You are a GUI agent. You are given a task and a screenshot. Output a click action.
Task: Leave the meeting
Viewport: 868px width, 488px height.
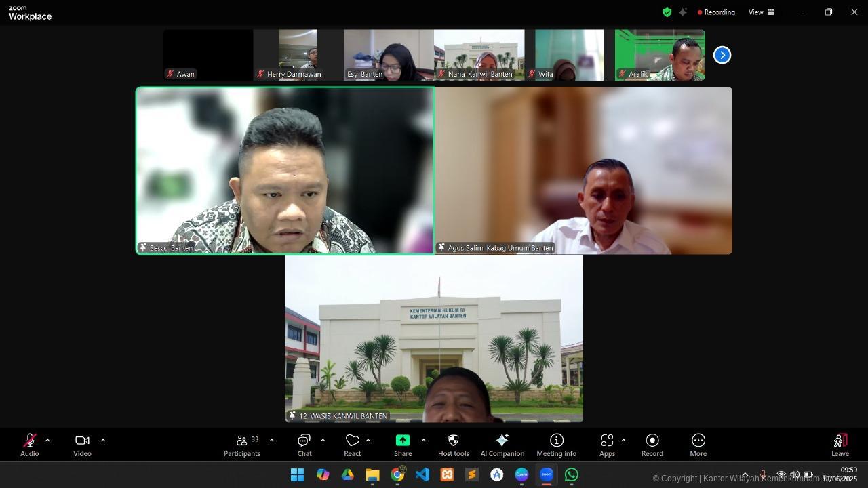click(840, 444)
